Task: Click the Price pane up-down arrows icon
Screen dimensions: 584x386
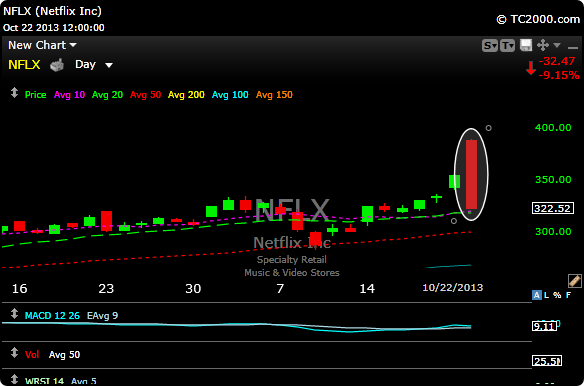Action: pos(14,93)
